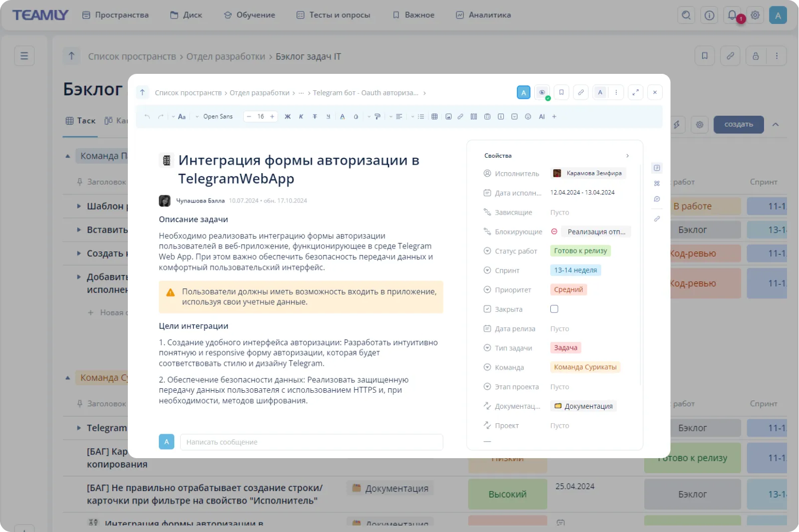The image size is (799, 532).
Task: Insert a link via editor toolbar
Action: click(460, 117)
